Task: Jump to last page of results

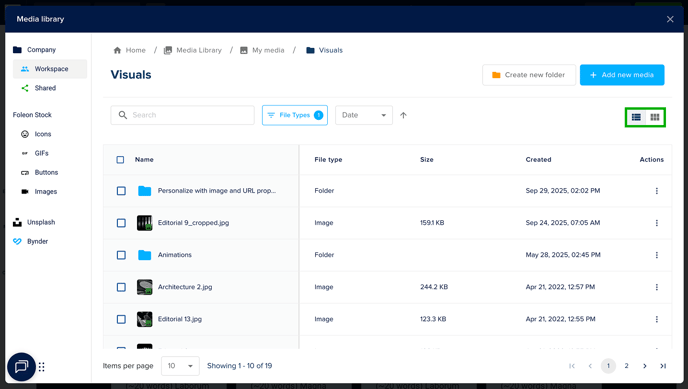Action: coord(663,366)
